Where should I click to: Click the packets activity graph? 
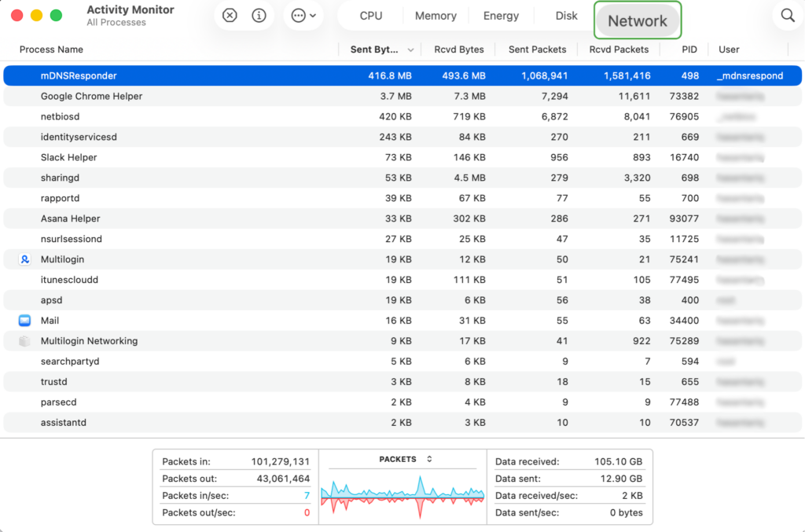tap(402, 496)
